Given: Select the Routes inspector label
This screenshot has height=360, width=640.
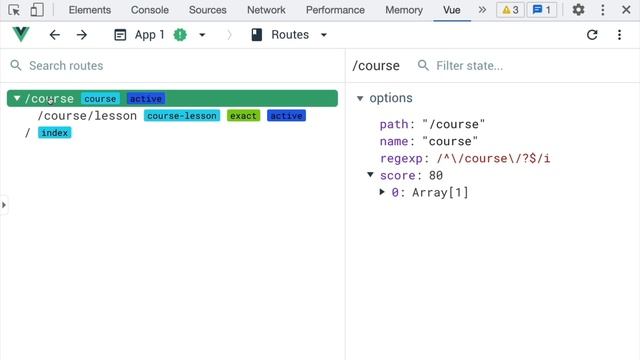Looking at the screenshot, I should pos(290,35).
